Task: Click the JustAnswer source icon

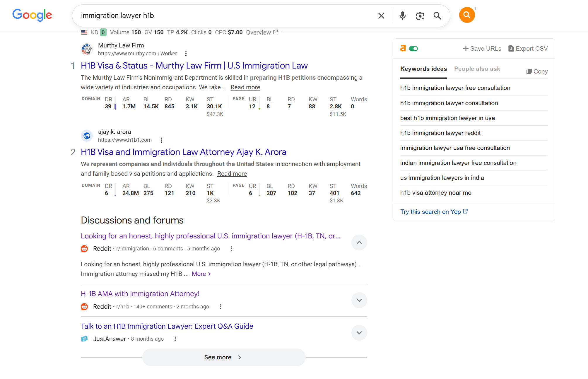Action: (84, 339)
